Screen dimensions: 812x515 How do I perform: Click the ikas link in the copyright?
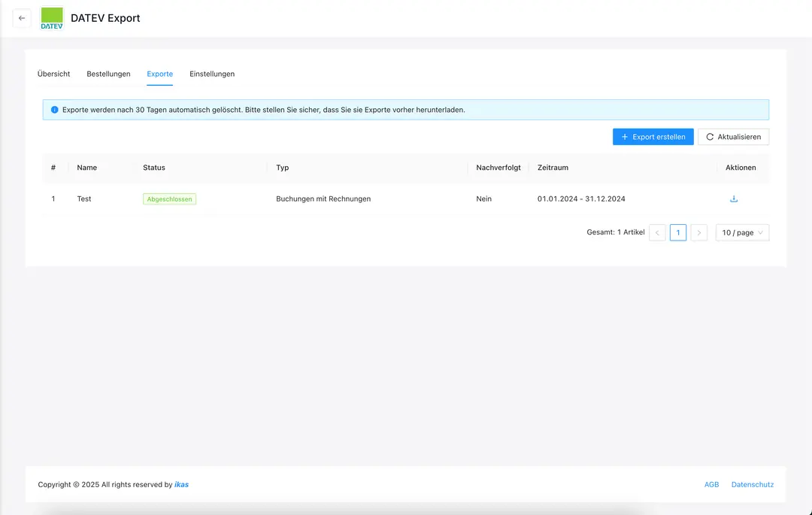[x=181, y=485]
